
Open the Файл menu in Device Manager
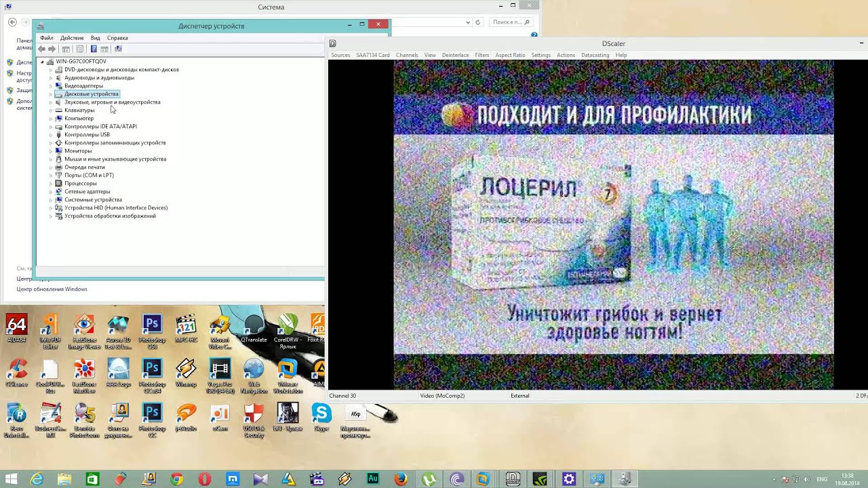click(x=47, y=38)
